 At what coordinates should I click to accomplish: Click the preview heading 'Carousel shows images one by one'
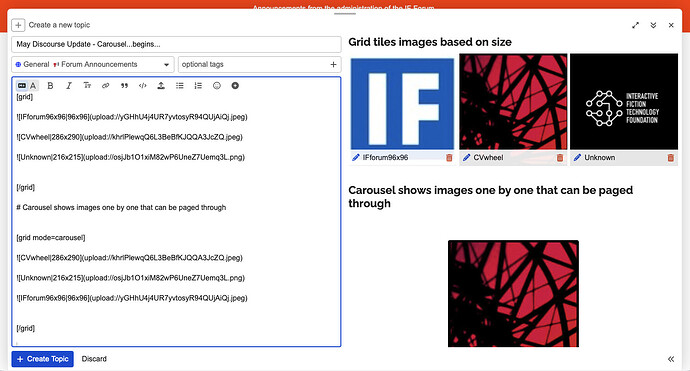click(491, 197)
